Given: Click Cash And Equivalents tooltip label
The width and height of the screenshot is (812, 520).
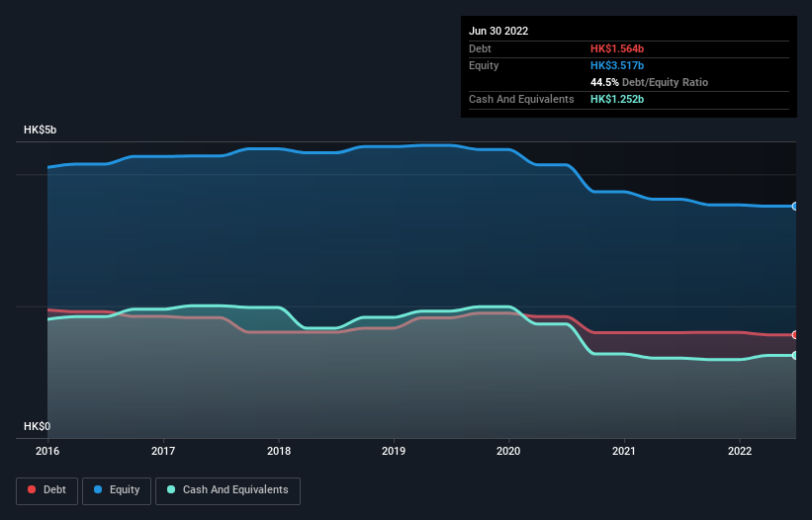Looking at the screenshot, I should pyautogui.click(x=521, y=99).
